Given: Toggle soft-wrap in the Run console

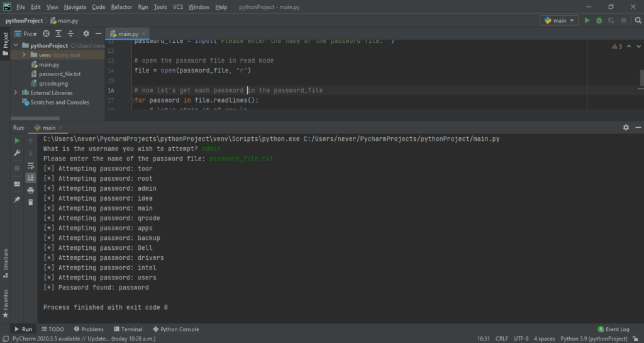Looking at the screenshot, I should click(30, 166).
